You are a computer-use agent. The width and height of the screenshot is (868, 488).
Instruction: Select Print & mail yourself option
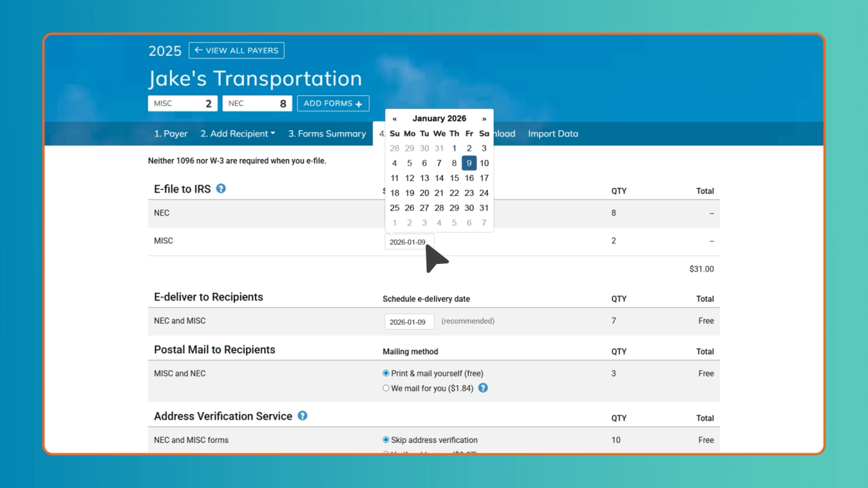point(386,374)
